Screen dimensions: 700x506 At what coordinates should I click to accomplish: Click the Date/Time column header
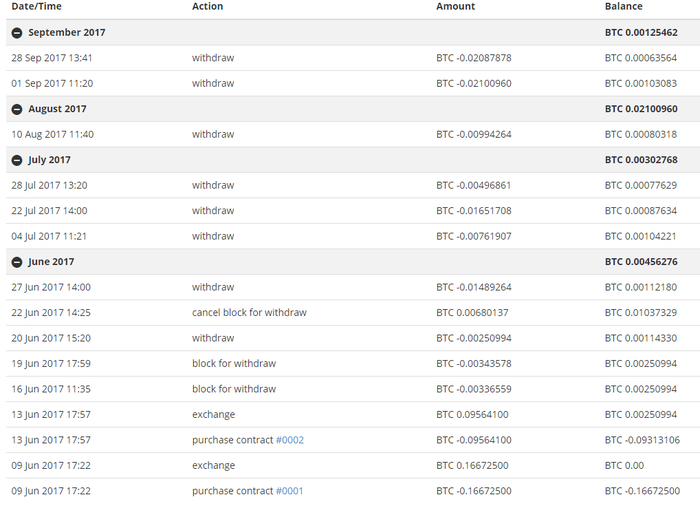37,6
